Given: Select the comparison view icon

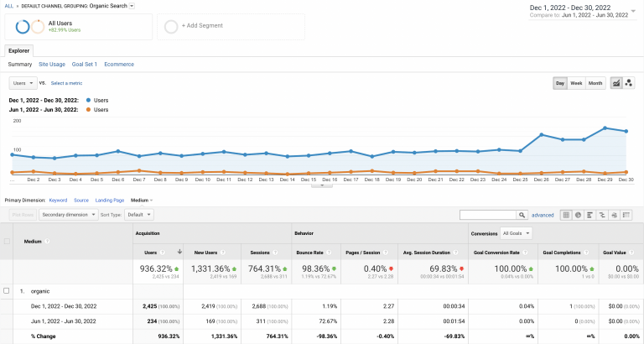Looking at the screenshot, I should 603,215.
